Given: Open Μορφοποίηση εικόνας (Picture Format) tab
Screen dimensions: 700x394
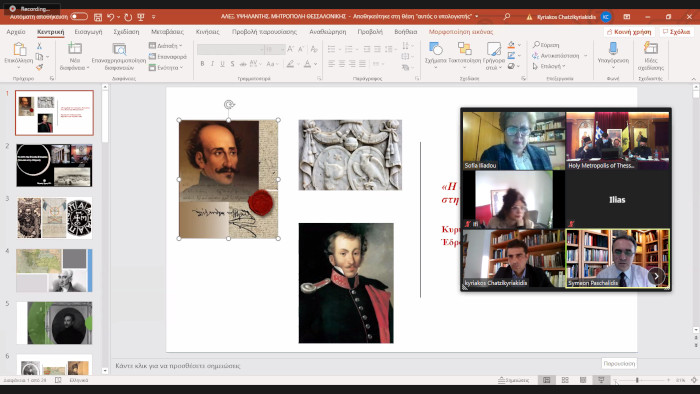Looking at the screenshot, I should [461, 32].
